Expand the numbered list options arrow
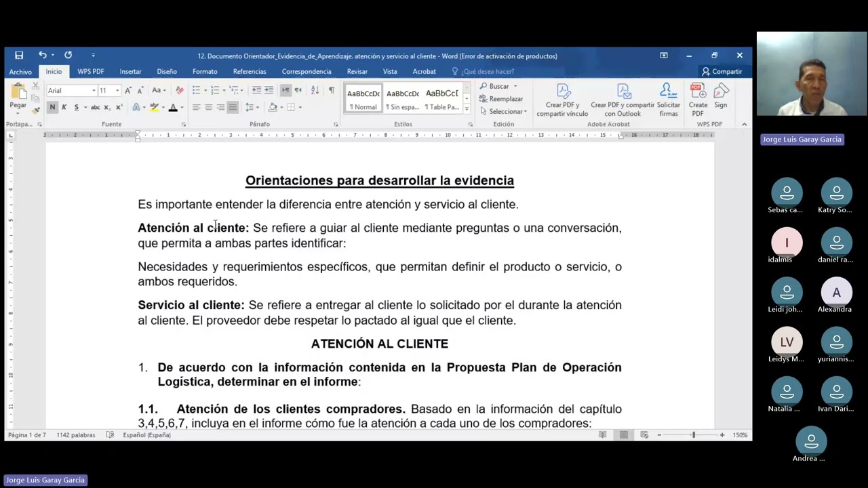The width and height of the screenshot is (868, 488). pos(224,90)
